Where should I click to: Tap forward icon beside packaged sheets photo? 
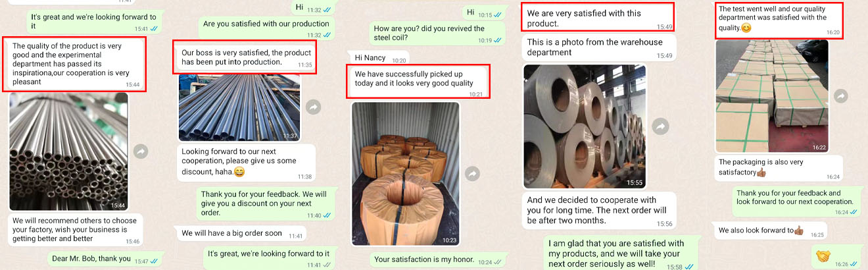click(x=840, y=96)
